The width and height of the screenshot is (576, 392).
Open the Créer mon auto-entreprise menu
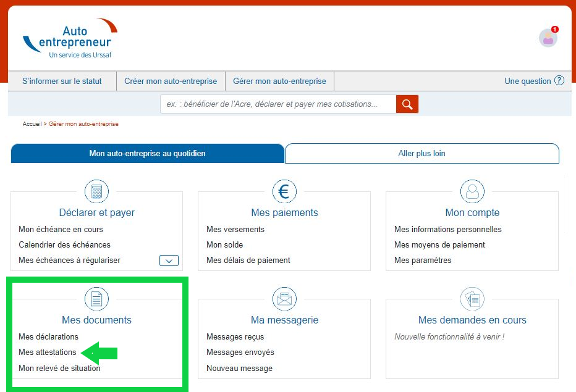[171, 80]
